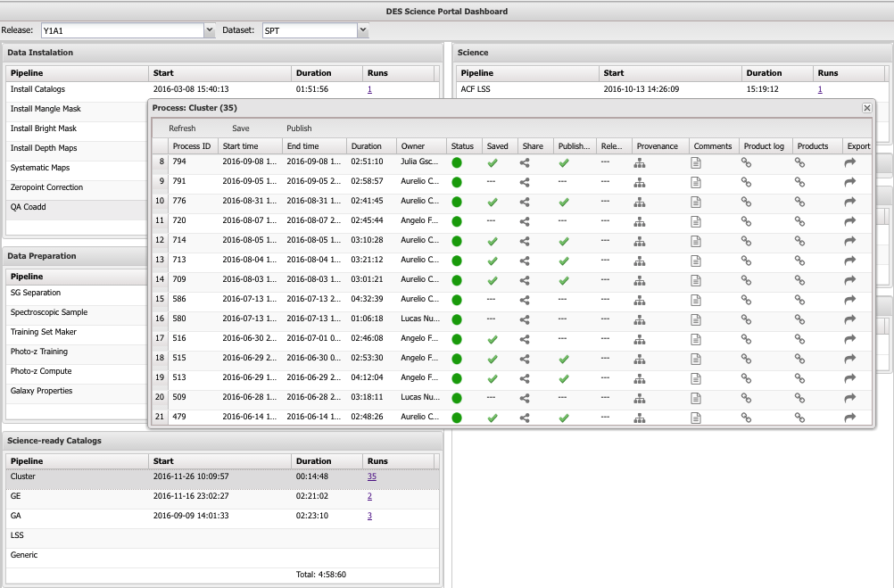Sort by Provenance column header
The image size is (894, 588).
(x=660, y=146)
